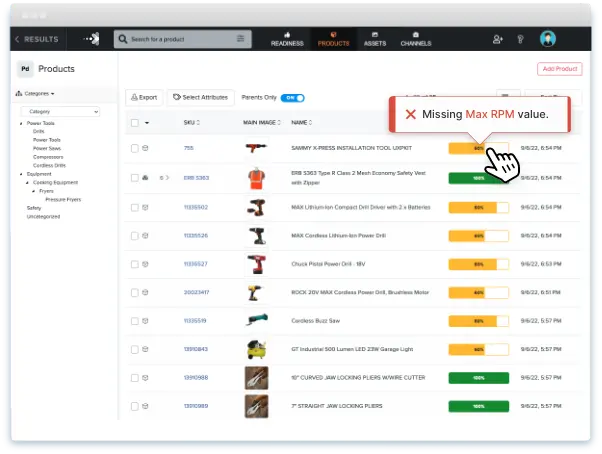Viewport: 602px width, 454px height.
Task: Click the Export button
Action: (x=144, y=97)
